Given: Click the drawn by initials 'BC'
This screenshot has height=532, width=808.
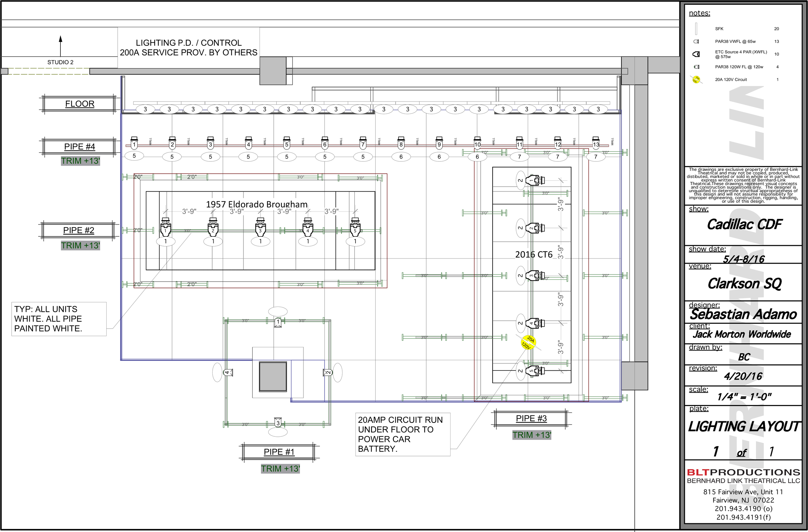Looking at the screenshot, I should coord(744,357).
